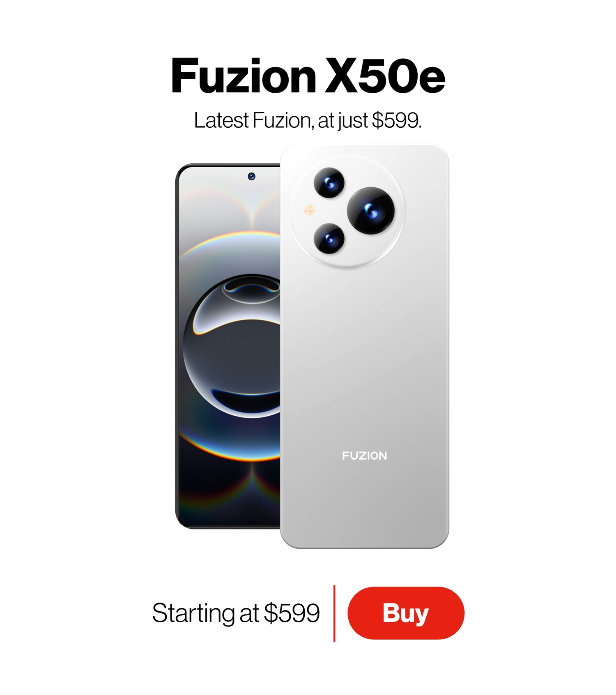The image size is (616, 695).
Task: Click the word "Fuzion" in the headline
Action: click(244, 76)
